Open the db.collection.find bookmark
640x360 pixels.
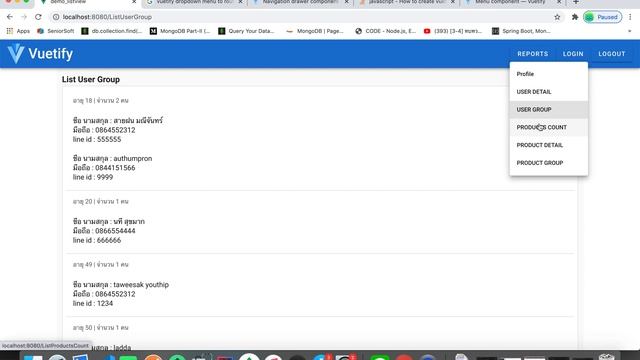[111, 31]
